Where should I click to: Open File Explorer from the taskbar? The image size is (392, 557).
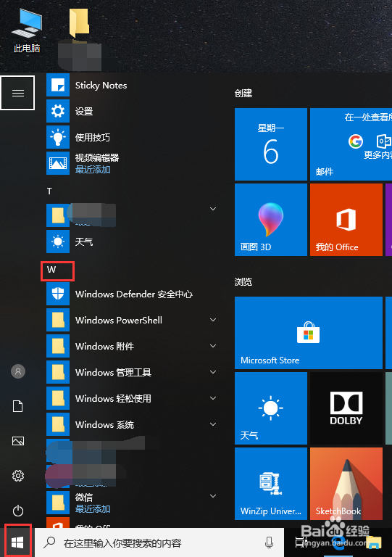[x=374, y=542]
